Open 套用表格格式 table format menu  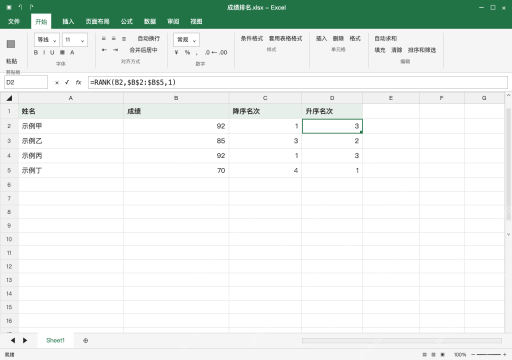point(286,38)
